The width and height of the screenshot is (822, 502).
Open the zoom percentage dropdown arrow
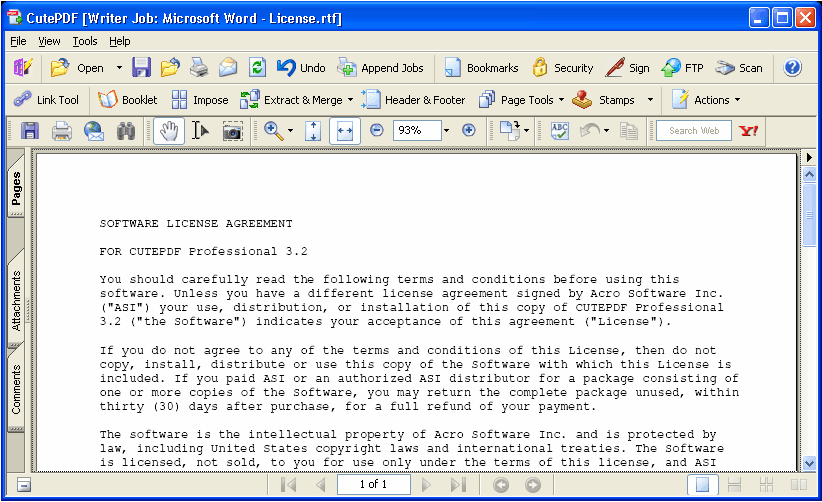pos(447,130)
